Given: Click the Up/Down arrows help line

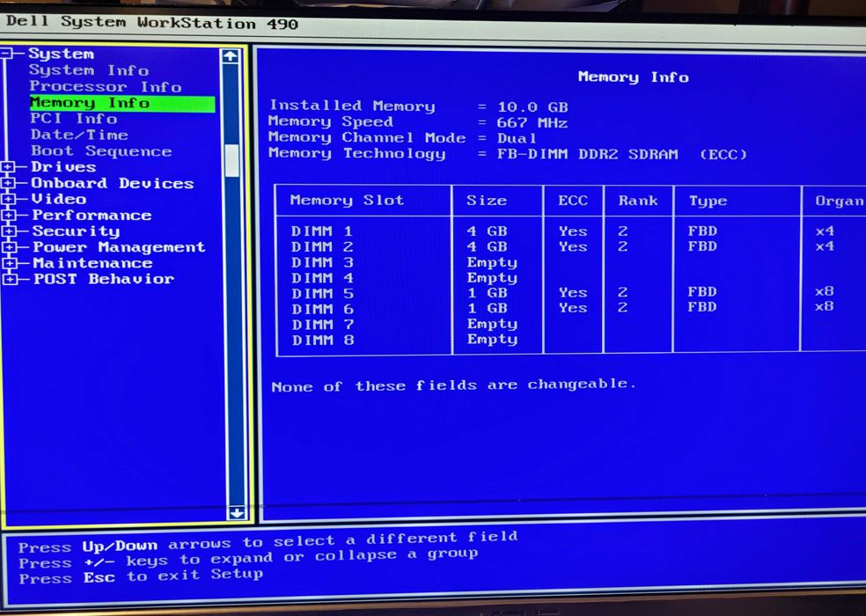Looking at the screenshot, I should (x=268, y=542).
